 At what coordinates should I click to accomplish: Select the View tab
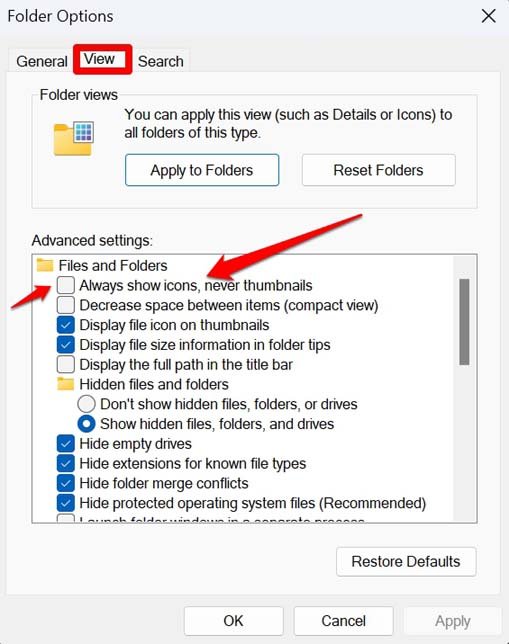tap(102, 59)
